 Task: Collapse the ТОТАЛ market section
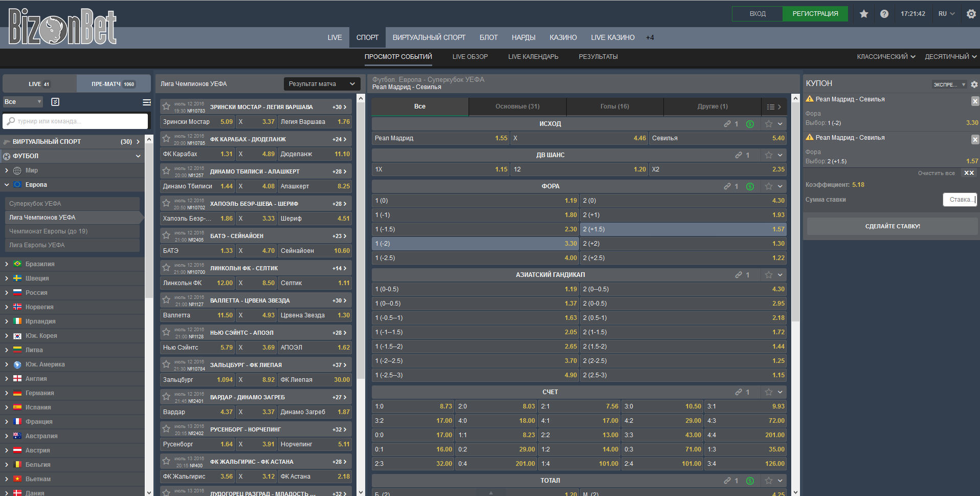pyautogui.click(x=780, y=481)
